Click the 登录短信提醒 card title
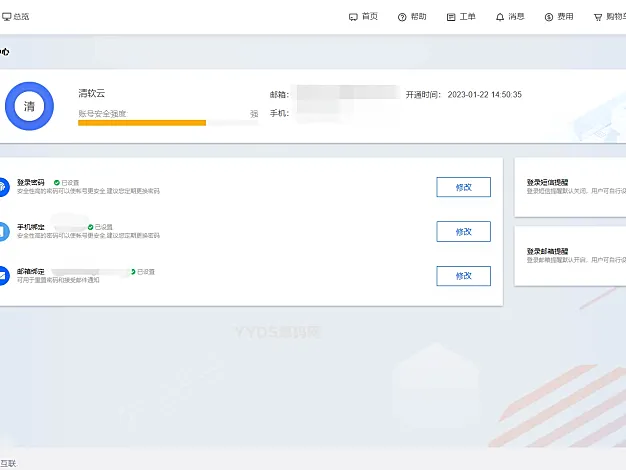The image size is (626, 470). click(547, 182)
